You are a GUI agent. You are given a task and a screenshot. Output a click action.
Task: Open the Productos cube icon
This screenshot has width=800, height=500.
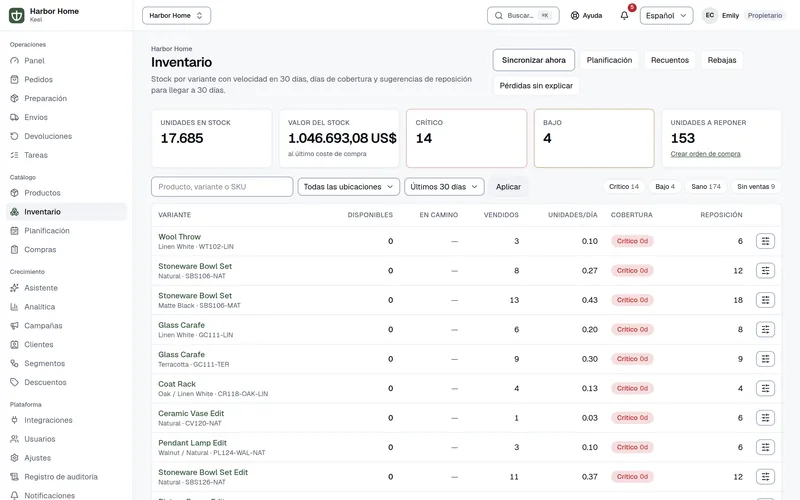click(14, 193)
